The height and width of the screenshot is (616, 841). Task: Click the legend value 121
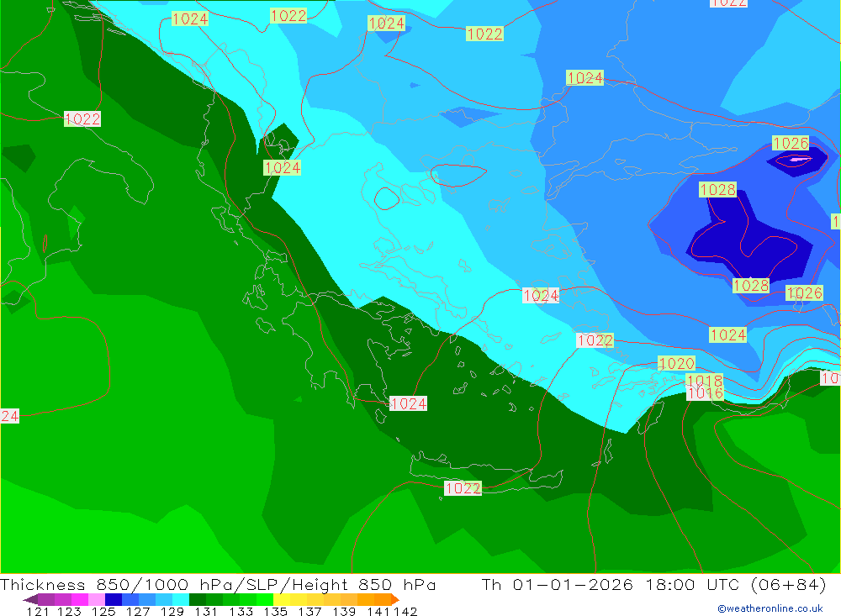point(38,611)
